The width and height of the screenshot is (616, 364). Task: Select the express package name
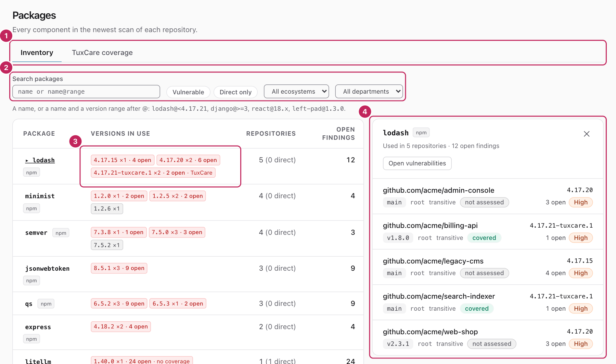tap(38, 327)
